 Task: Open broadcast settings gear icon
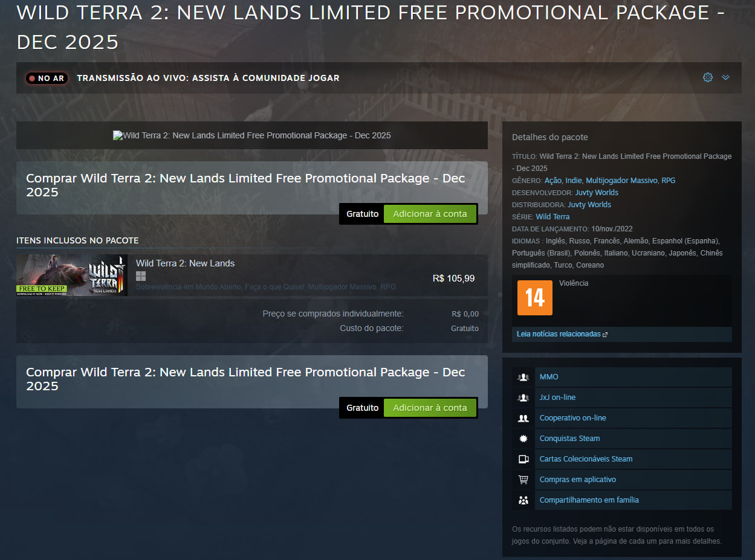pyautogui.click(x=708, y=77)
